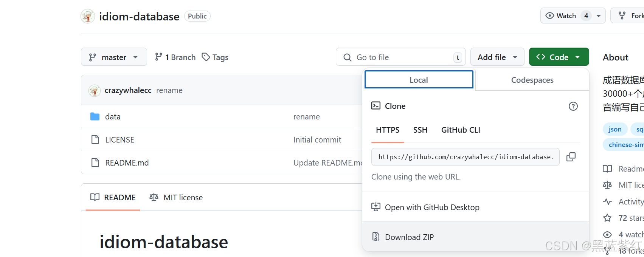Click the fork icon in Fork button
The width and height of the screenshot is (644, 257).
coord(622,15)
